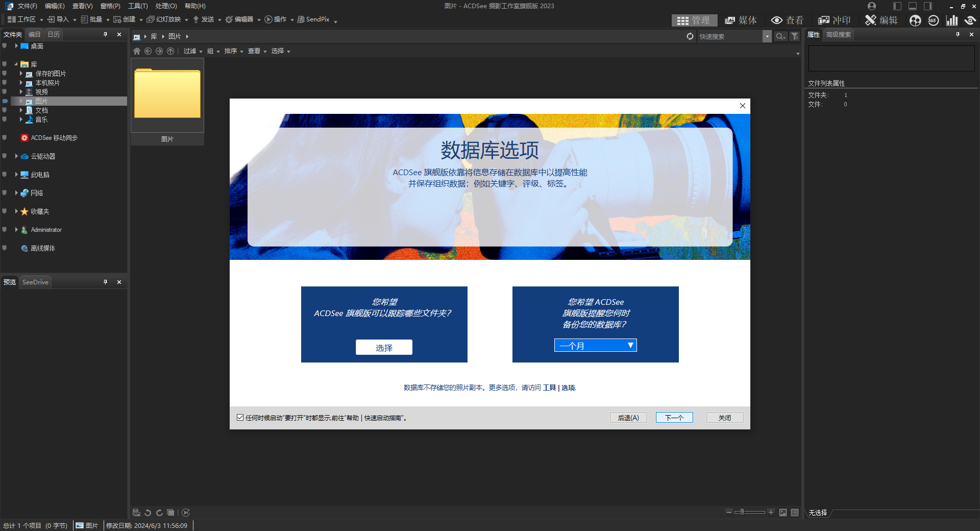This screenshot has height=531, width=980.
Task: Switch to View (查看) mode
Action: coord(787,20)
